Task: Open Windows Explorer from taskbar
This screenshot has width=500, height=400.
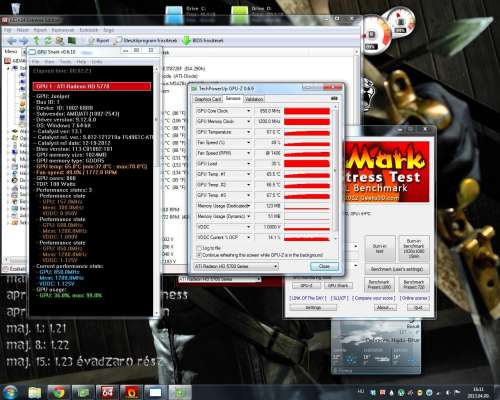Action: 34,392
